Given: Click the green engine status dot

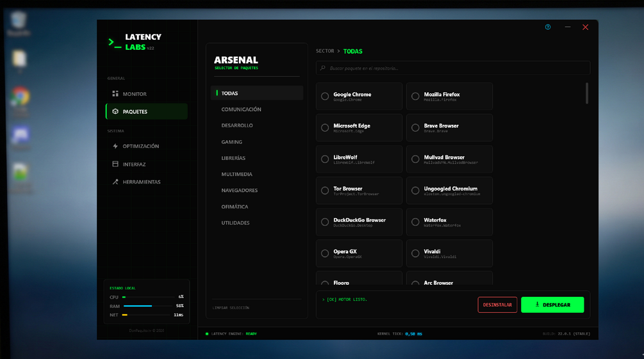Looking at the screenshot, I should (207, 333).
